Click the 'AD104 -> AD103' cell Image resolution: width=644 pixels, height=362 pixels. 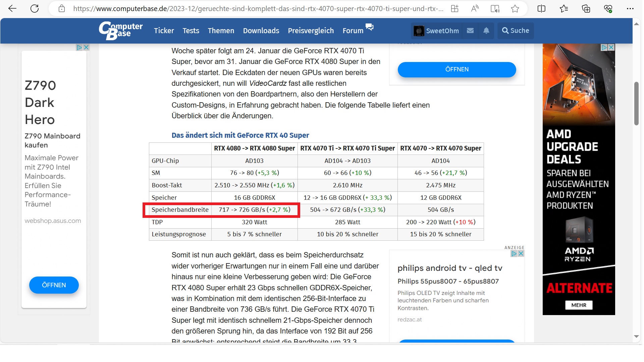(347, 161)
